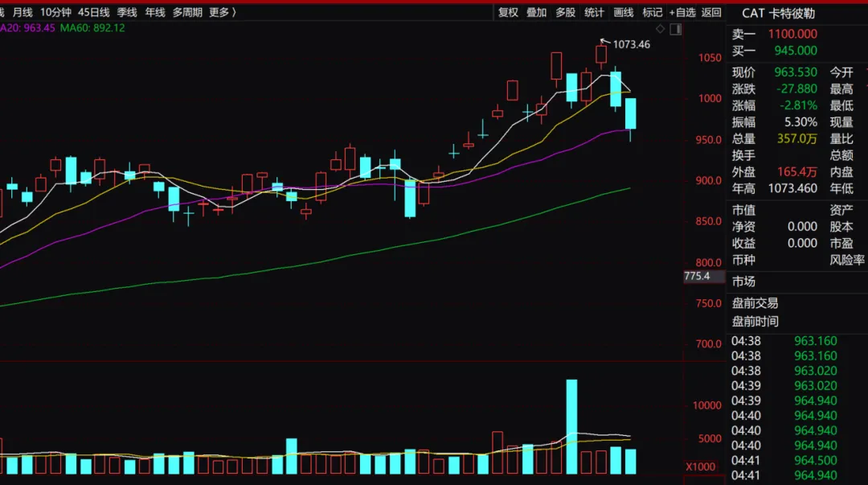Screen dimensions: 868x485
Task: Click the 盘前交易 pre-market label
Action: [x=755, y=303]
